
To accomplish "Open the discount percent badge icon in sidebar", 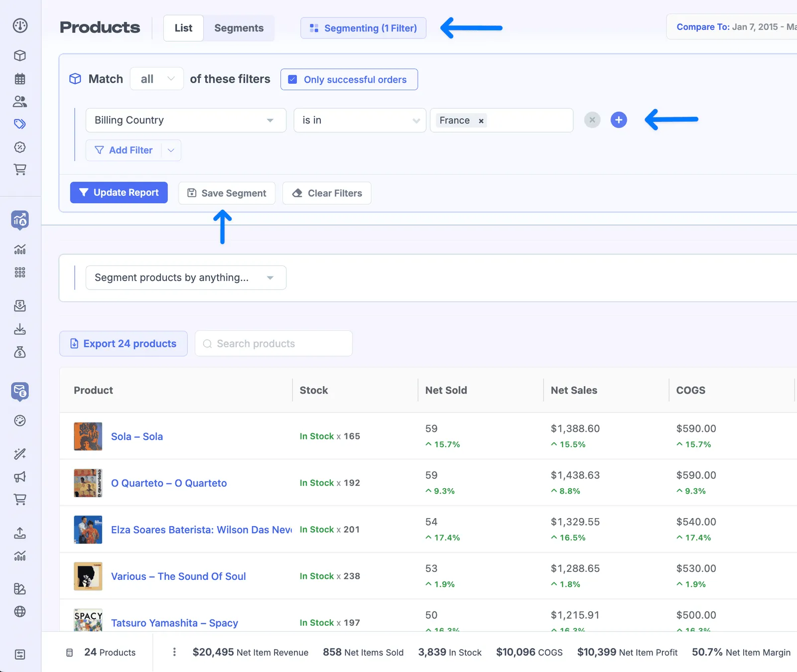I will pos(20,147).
